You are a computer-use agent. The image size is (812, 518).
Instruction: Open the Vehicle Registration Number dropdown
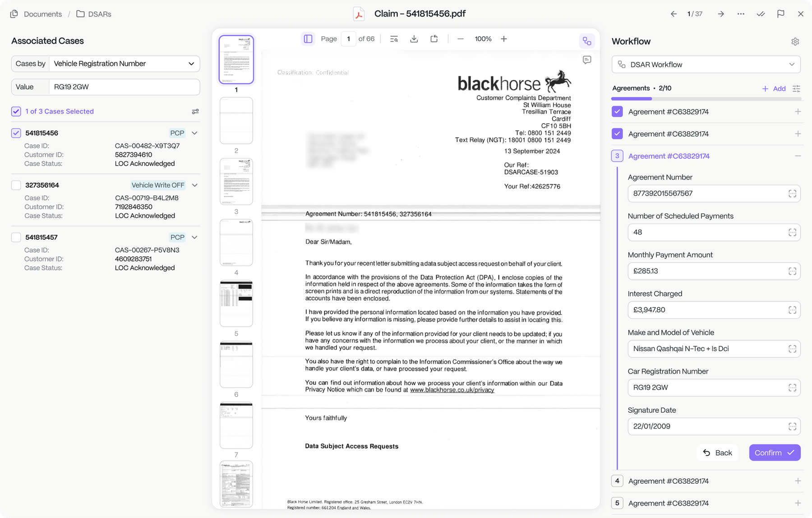[x=124, y=64]
